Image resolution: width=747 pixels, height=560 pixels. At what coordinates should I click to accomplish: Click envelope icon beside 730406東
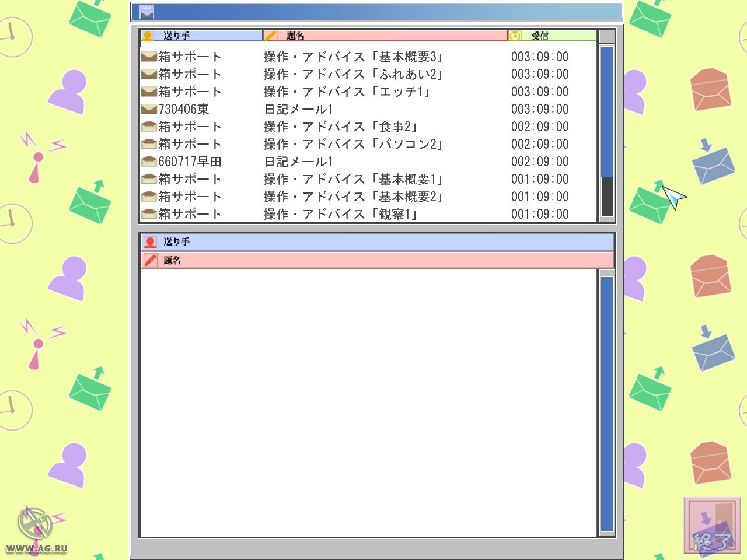(149, 109)
